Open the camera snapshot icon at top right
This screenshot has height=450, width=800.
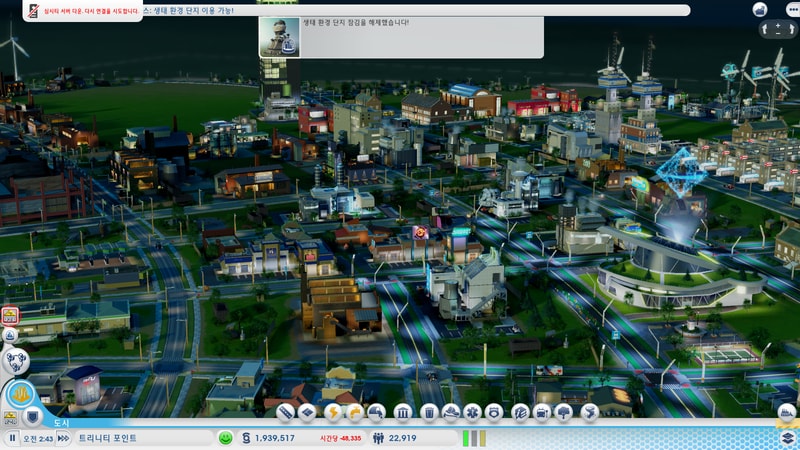(760, 9)
